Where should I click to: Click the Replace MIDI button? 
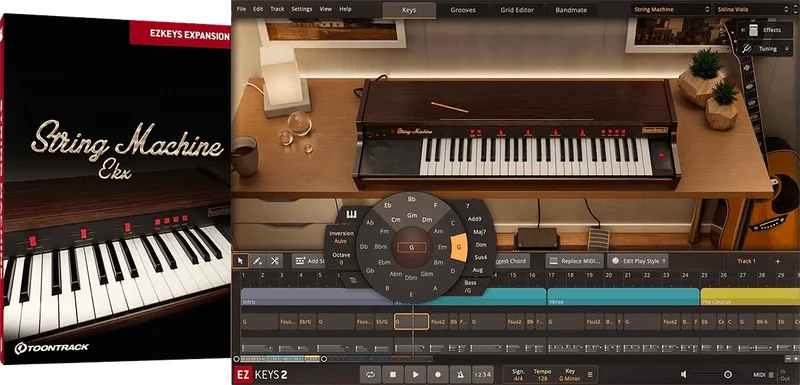tap(575, 261)
